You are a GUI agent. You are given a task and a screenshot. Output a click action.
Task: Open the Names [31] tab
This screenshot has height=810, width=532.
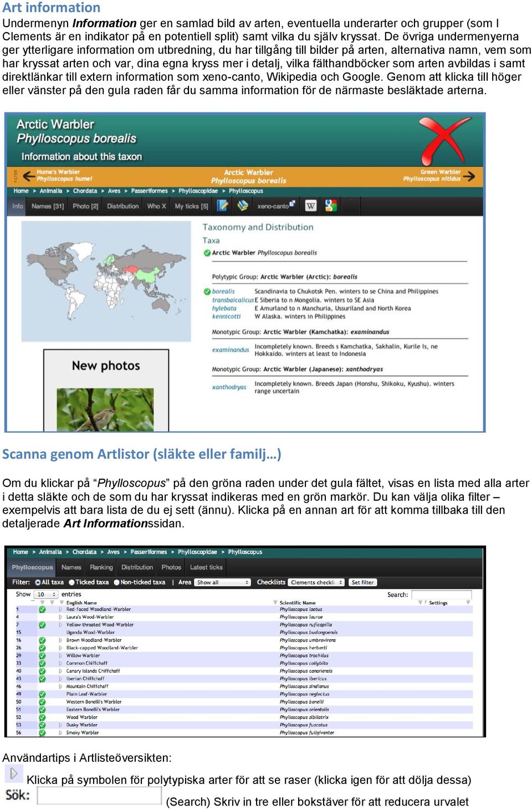48,206
